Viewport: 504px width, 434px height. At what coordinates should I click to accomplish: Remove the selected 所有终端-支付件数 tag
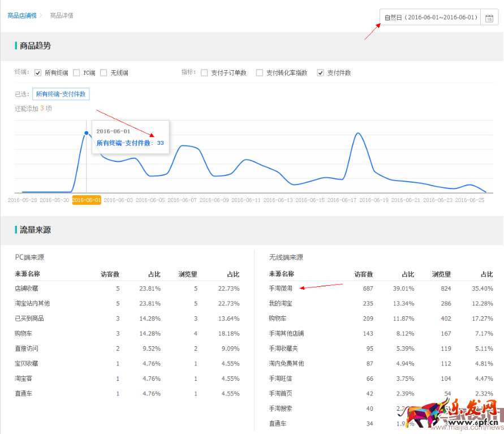click(x=61, y=94)
